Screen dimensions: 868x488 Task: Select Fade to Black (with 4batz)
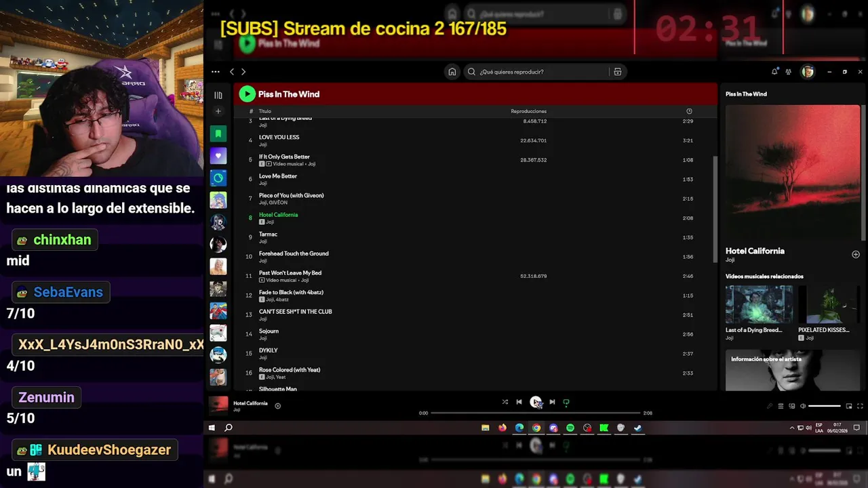(x=475, y=296)
